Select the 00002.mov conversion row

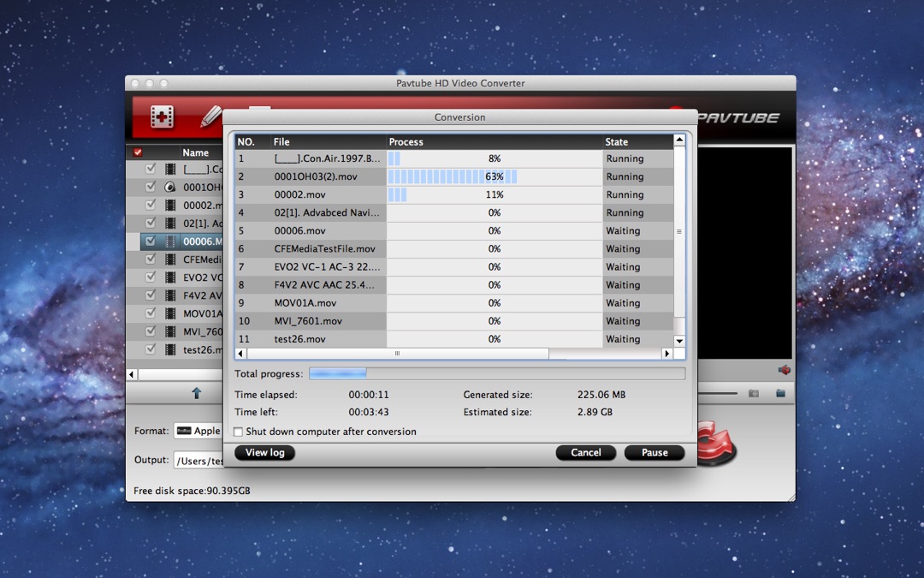click(453, 194)
